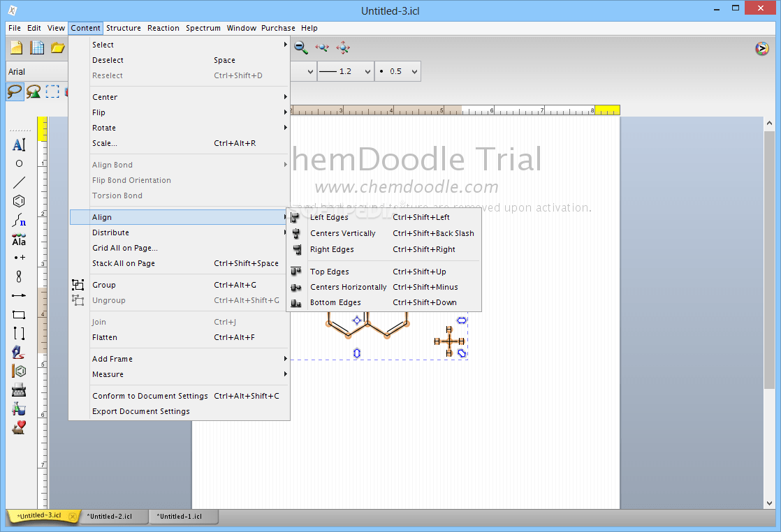This screenshot has height=532, width=781.
Task: Click Group in Content menu
Action: (180, 285)
